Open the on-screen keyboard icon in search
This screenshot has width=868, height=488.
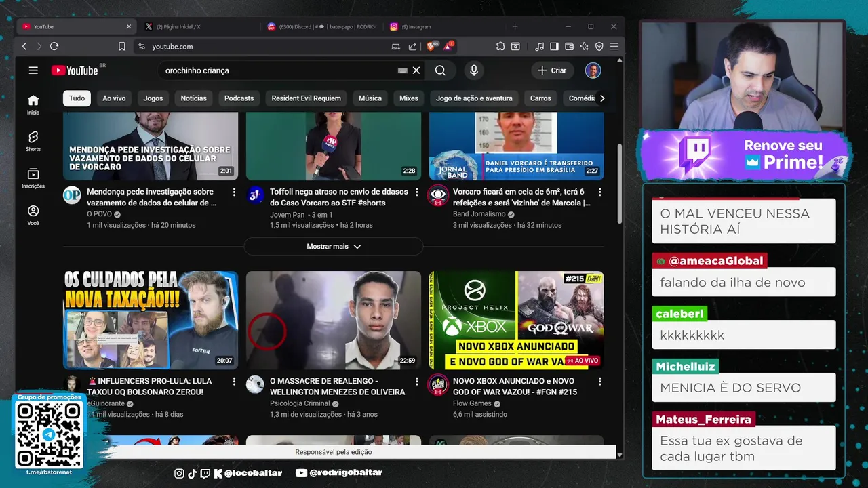click(x=402, y=70)
